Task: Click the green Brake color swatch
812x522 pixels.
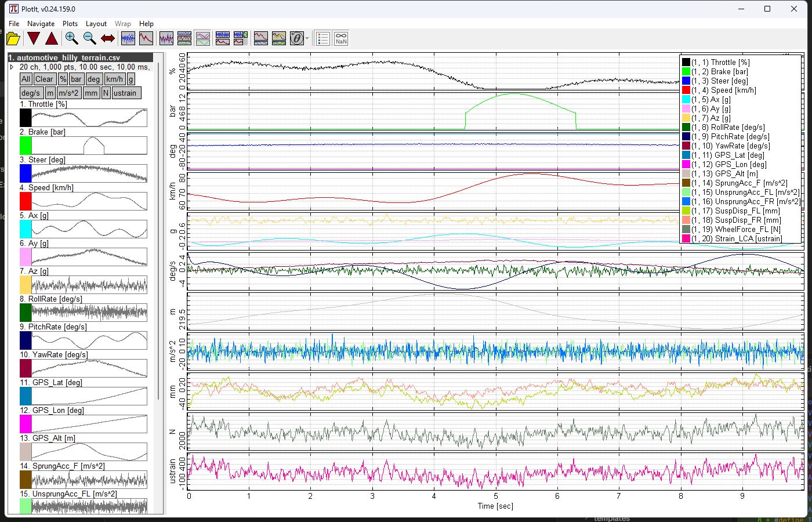Action: point(26,146)
